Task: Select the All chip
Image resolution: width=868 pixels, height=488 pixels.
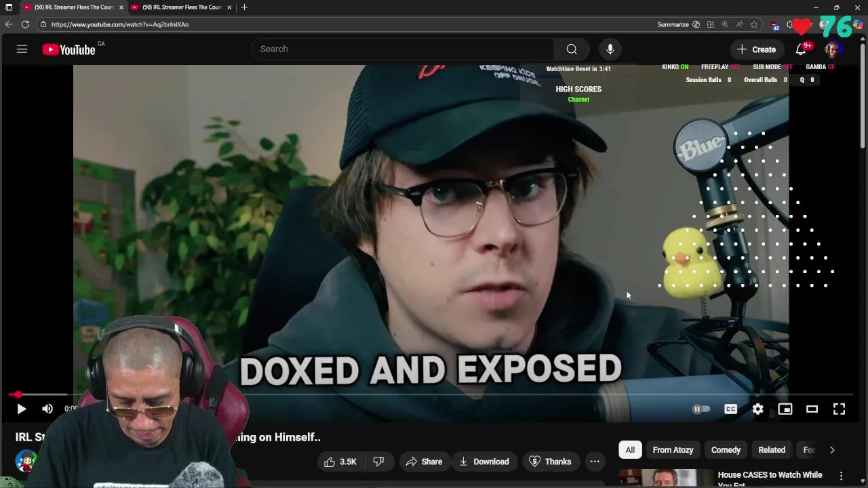Action: click(630, 450)
